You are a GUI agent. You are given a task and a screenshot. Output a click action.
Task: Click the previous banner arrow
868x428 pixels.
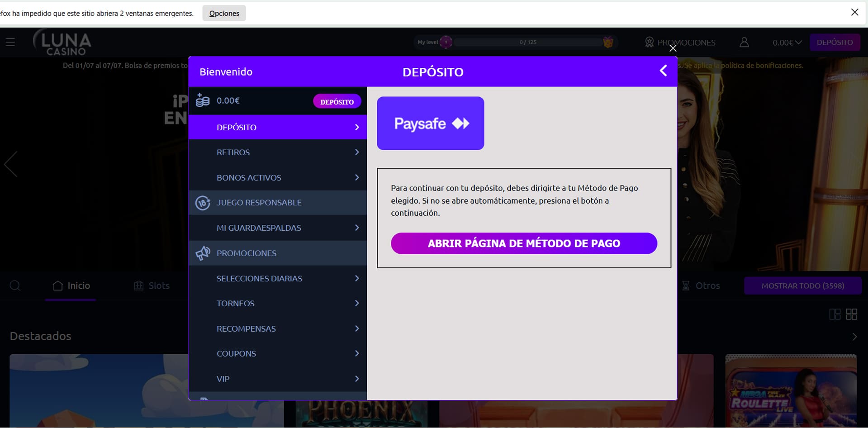click(11, 164)
